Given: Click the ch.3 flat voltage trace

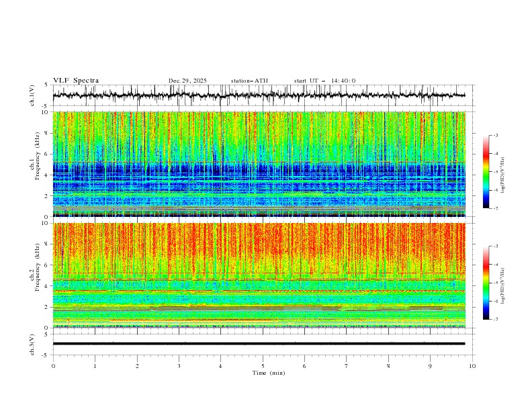Looking at the screenshot, I should [259, 344].
